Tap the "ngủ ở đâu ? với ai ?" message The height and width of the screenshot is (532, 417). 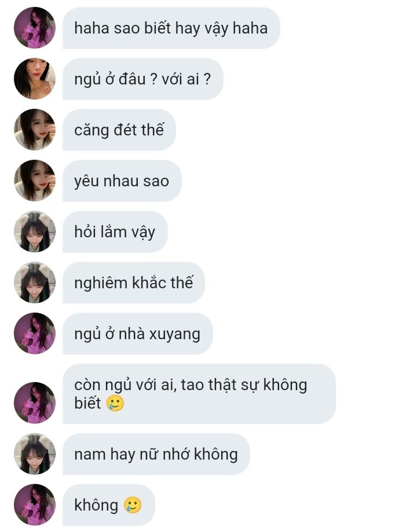pos(143,79)
